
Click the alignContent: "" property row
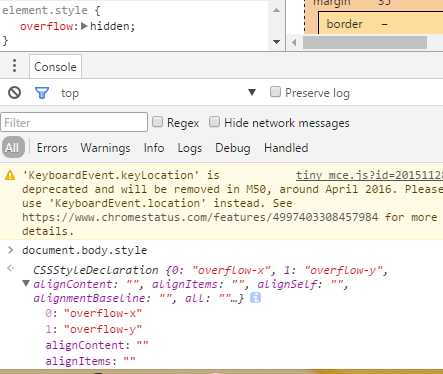point(97,345)
